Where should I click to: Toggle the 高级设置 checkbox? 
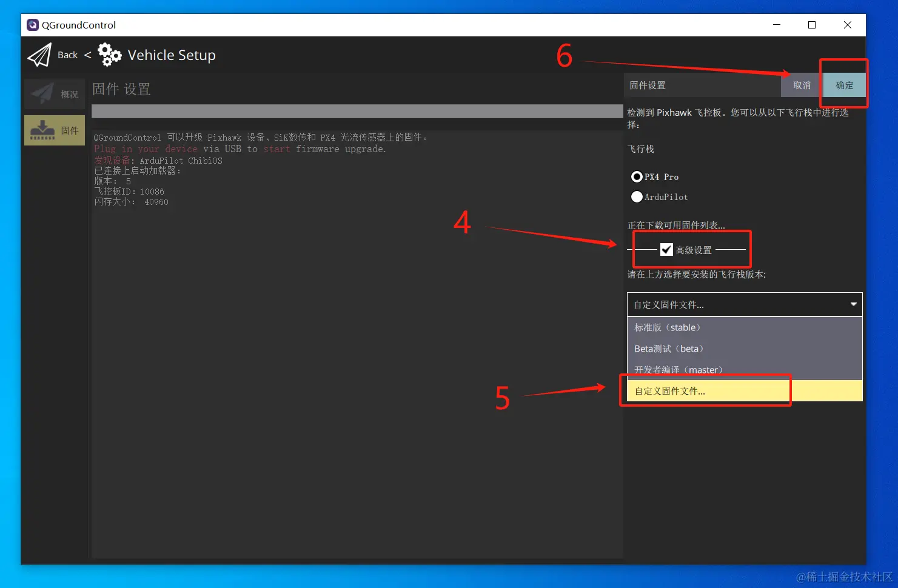coord(666,250)
